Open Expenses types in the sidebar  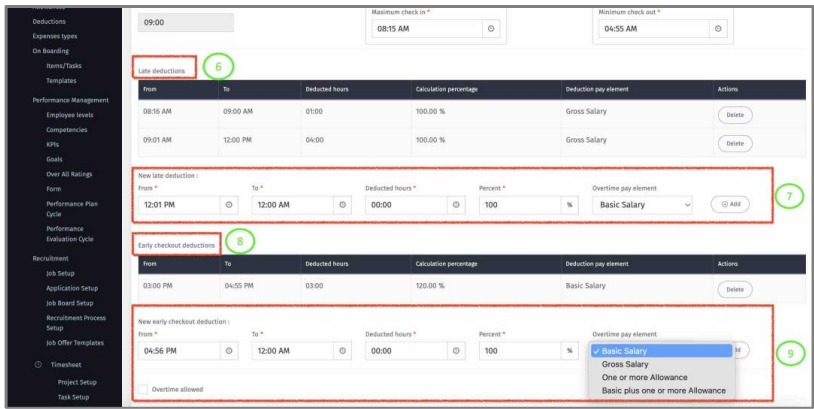tap(54, 35)
